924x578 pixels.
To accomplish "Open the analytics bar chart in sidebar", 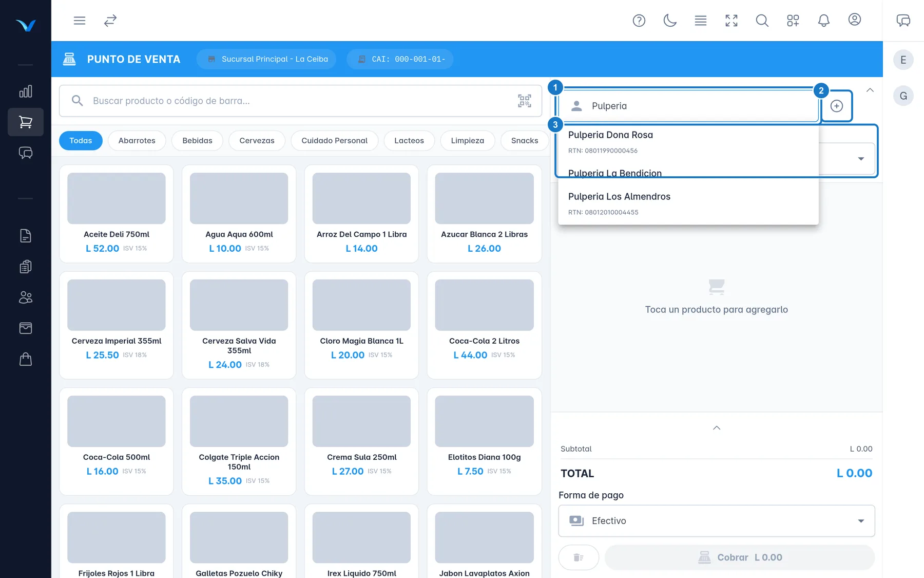I will pos(26,91).
